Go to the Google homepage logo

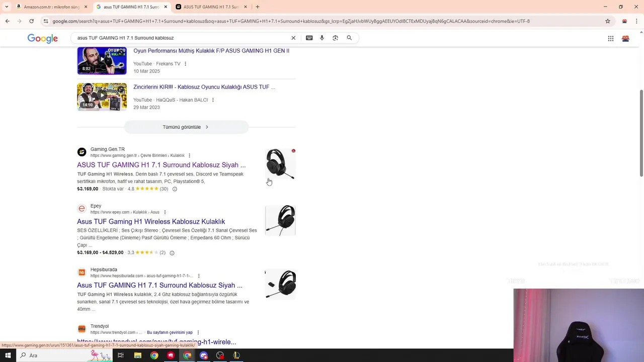tap(42, 38)
